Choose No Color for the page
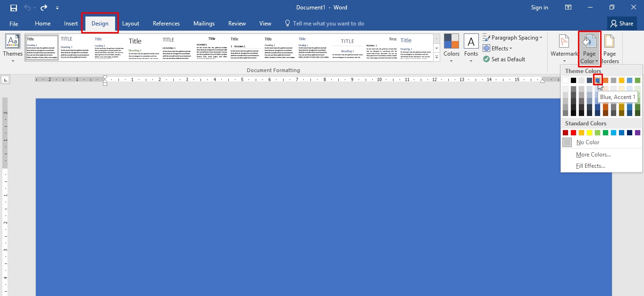The width and height of the screenshot is (644, 296). [586, 142]
